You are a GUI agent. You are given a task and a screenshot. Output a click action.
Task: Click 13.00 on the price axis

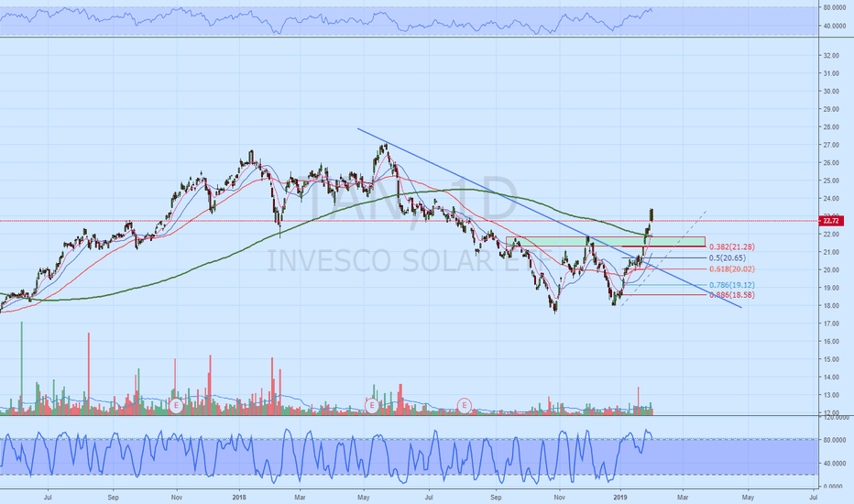[x=831, y=395]
